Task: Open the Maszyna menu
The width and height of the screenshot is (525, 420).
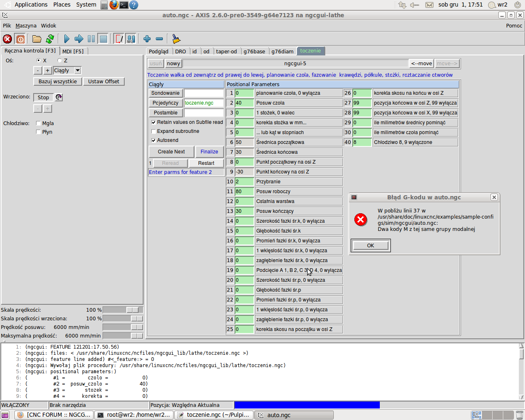Action: pos(26,26)
